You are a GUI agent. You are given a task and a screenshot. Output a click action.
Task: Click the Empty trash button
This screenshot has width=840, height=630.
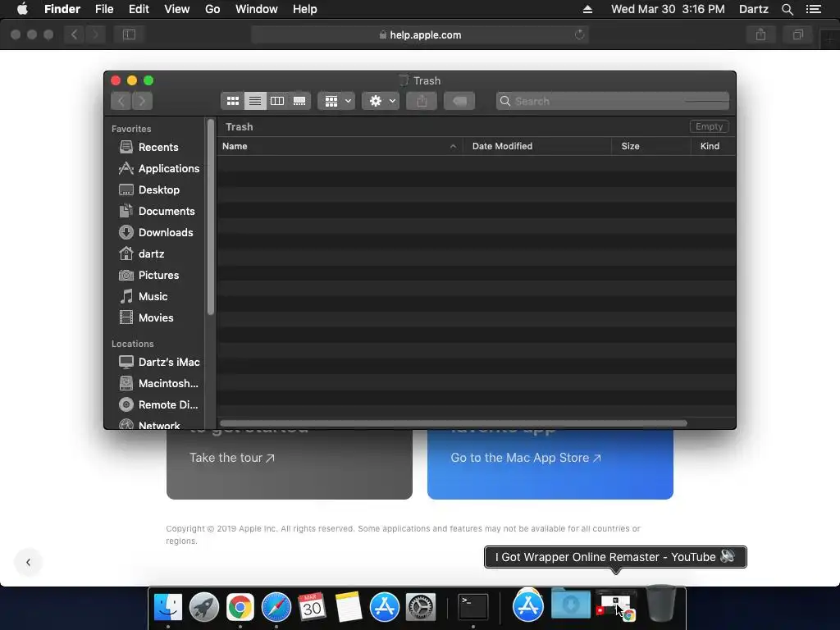tap(709, 126)
